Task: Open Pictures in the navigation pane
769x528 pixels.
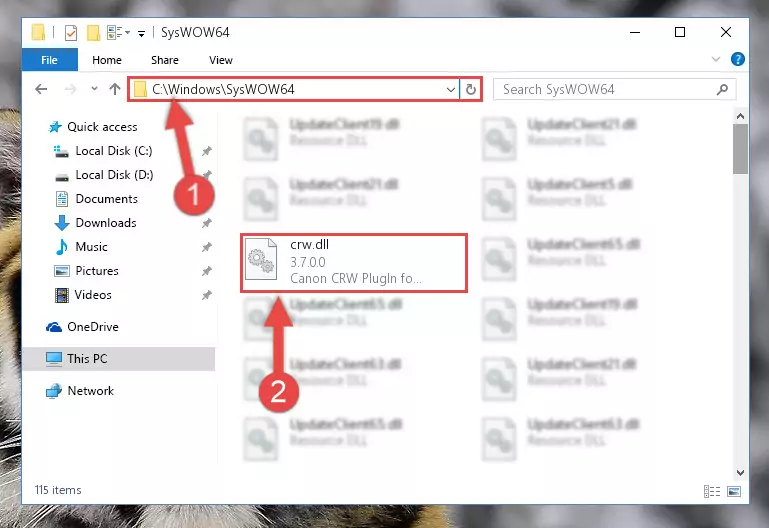Action: tap(97, 271)
